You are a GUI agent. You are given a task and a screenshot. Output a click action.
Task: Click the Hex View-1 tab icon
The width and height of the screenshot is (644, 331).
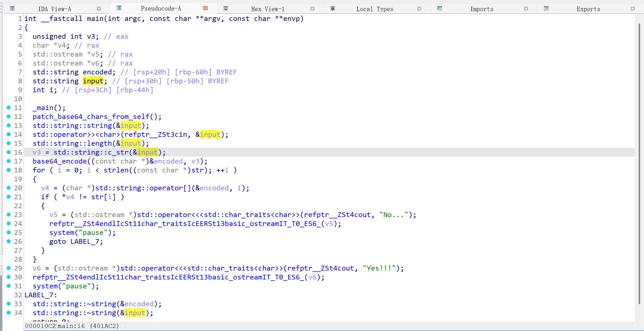[226, 9]
